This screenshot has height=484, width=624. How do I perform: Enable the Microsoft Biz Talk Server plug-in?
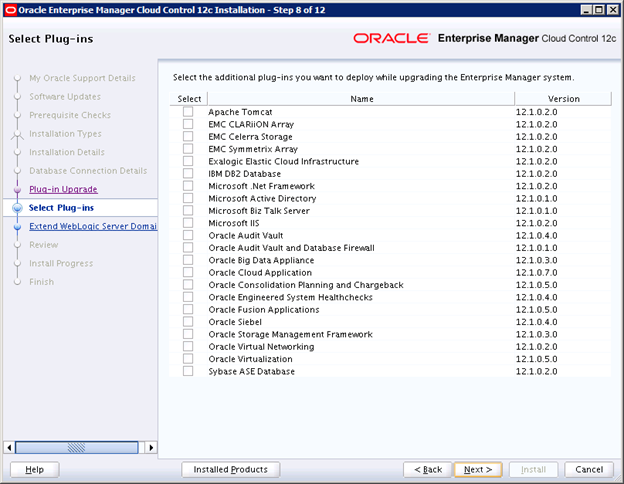click(x=188, y=211)
